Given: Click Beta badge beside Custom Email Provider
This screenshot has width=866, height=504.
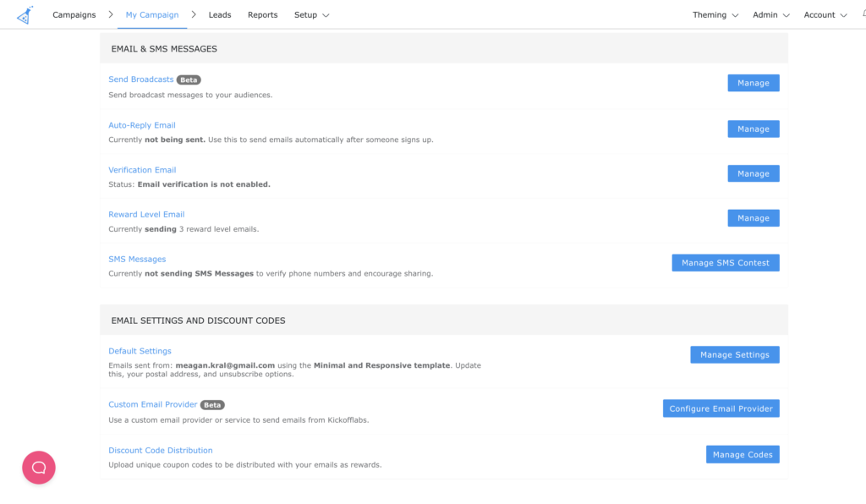Looking at the screenshot, I should click(x=212, y=405).
